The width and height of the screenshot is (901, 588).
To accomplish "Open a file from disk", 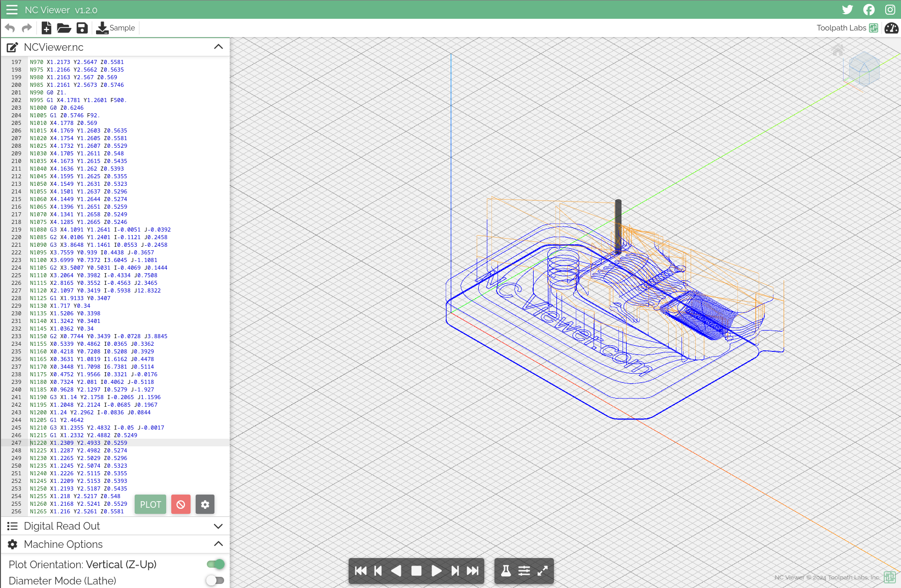I will coord(64,28).
